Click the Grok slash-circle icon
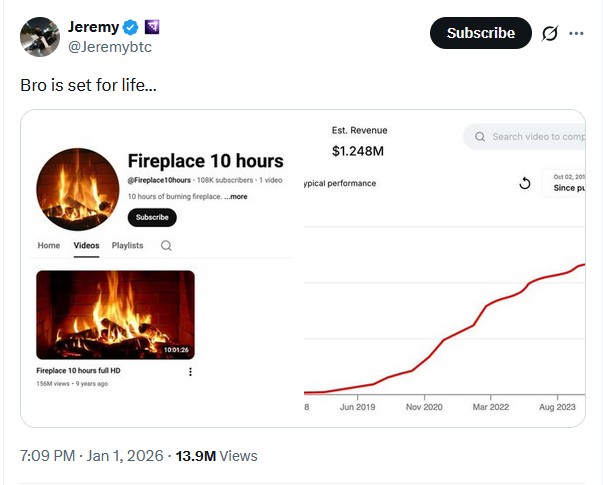603x485 pixels. point(549,33)
